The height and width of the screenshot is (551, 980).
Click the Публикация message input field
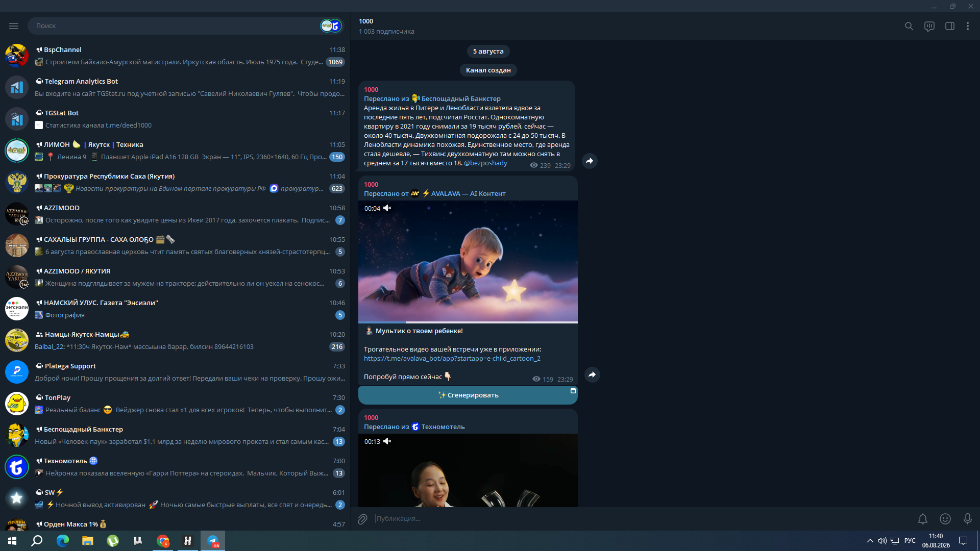coord(643,518)
